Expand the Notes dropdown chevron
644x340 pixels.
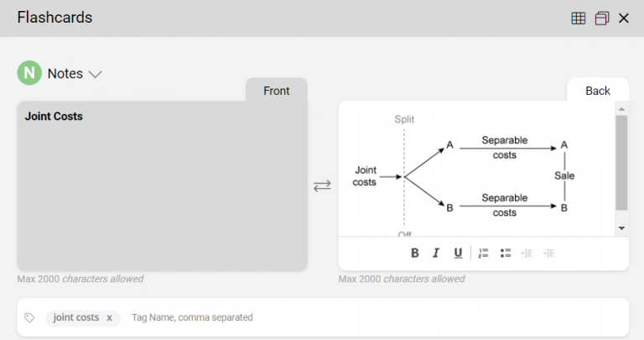click(95, 74)
